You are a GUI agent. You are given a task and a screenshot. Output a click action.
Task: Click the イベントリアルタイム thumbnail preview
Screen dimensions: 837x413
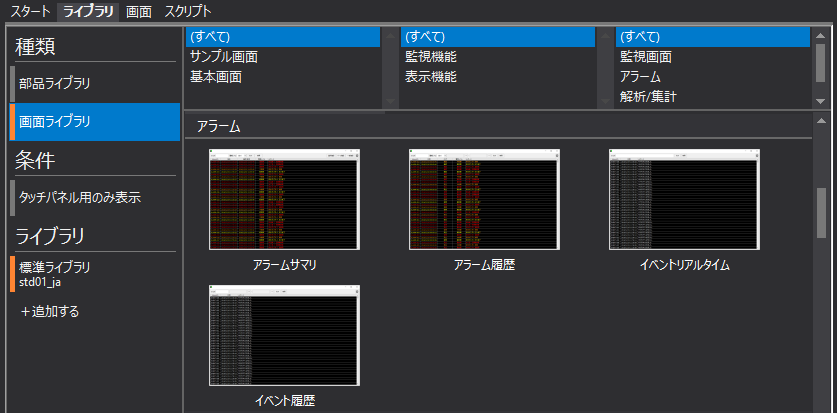pyautogui.click(x=684, y=200)
